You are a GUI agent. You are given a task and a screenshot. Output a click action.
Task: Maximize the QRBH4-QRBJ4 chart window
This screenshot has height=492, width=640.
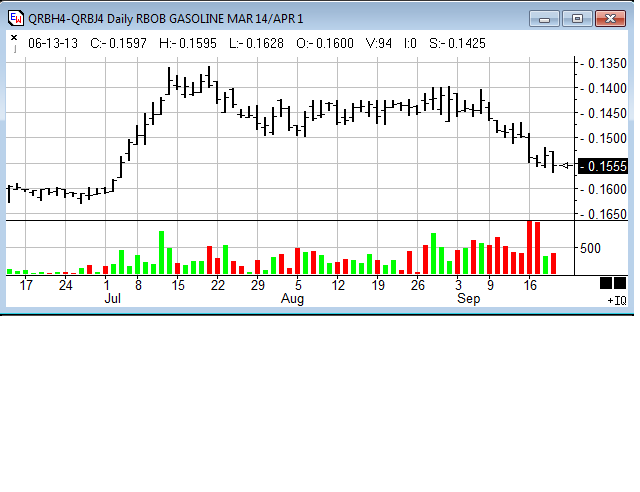pos(577,19)
